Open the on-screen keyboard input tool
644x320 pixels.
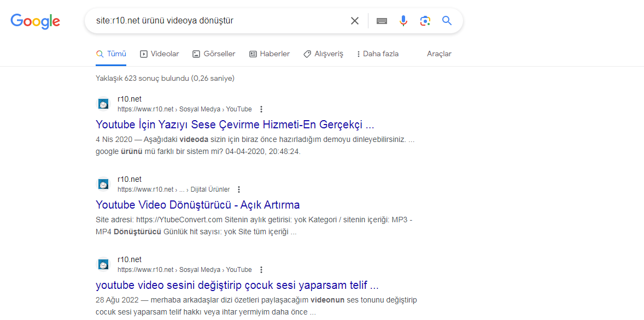pos(382,21)
